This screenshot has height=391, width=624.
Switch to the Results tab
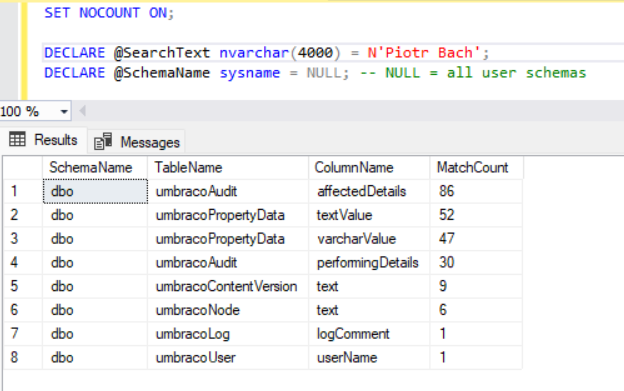(43, 140)
